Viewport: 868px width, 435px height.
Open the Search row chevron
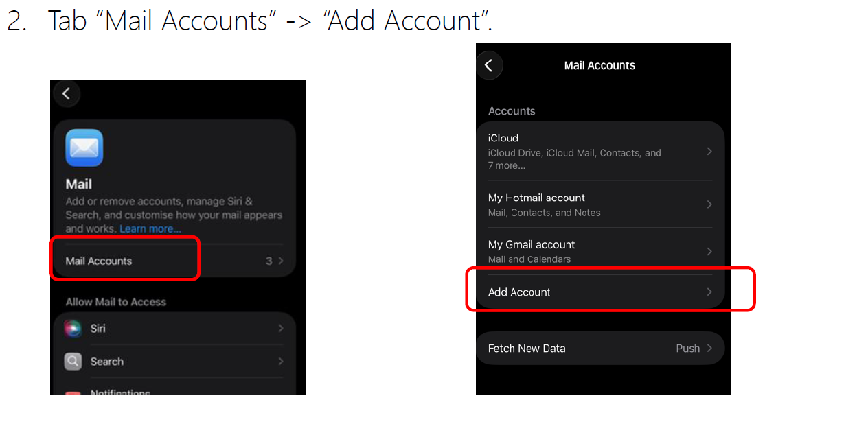280,361
